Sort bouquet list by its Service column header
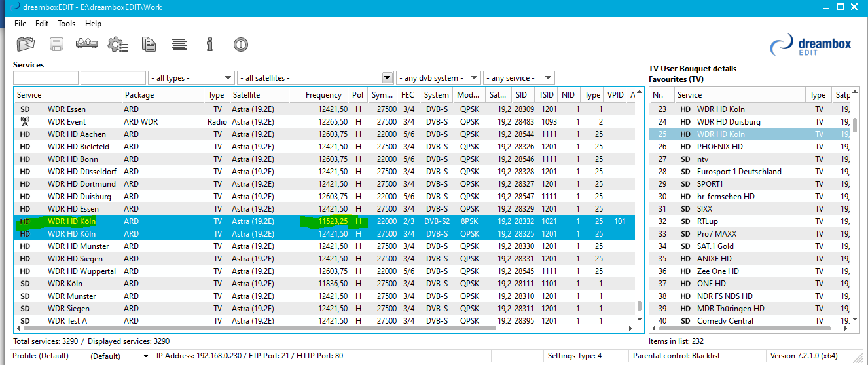This screenshot has height=365, width=868. [x=740, y=95]
